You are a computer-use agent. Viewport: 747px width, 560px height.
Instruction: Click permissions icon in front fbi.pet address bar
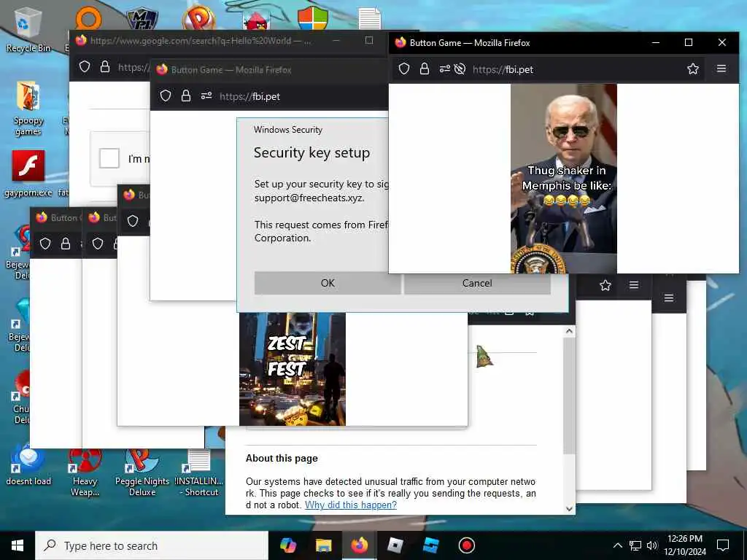click(x=444, y=69)
